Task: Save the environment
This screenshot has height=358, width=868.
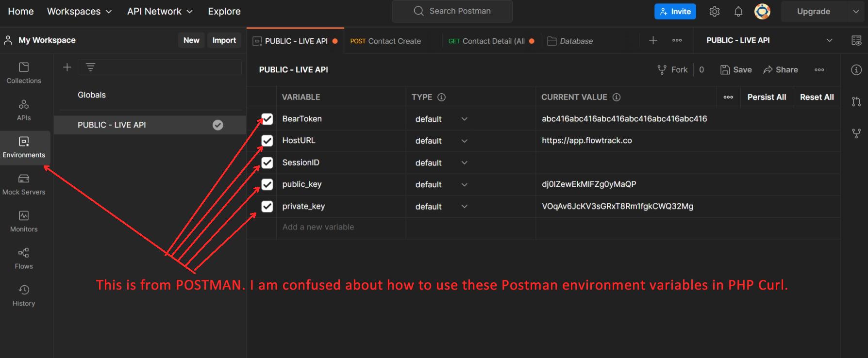Action: [x=736, y=70]
